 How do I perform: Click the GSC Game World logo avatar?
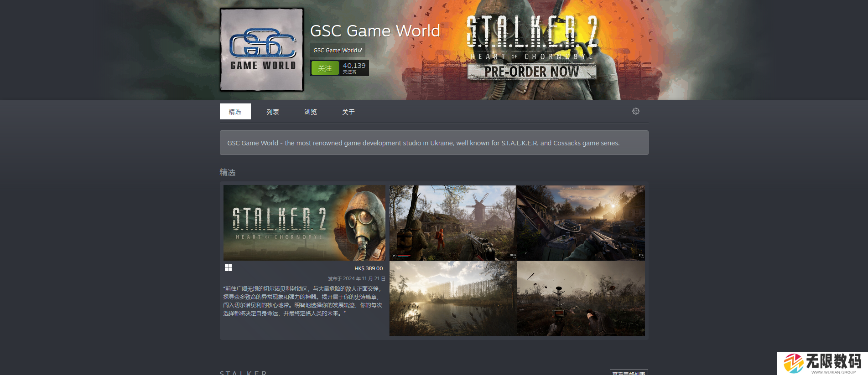[x=262, y=50]
